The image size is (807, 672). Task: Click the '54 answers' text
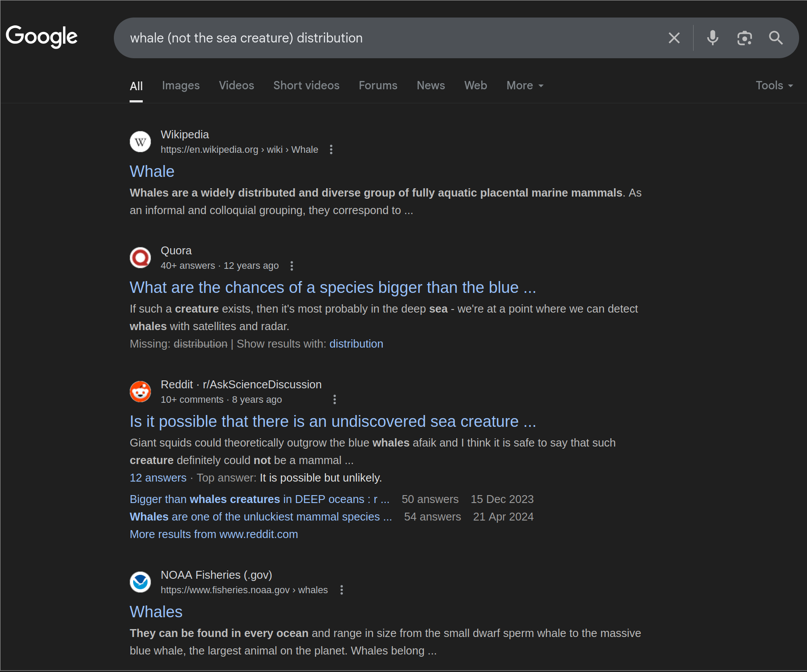coord(432,517)
